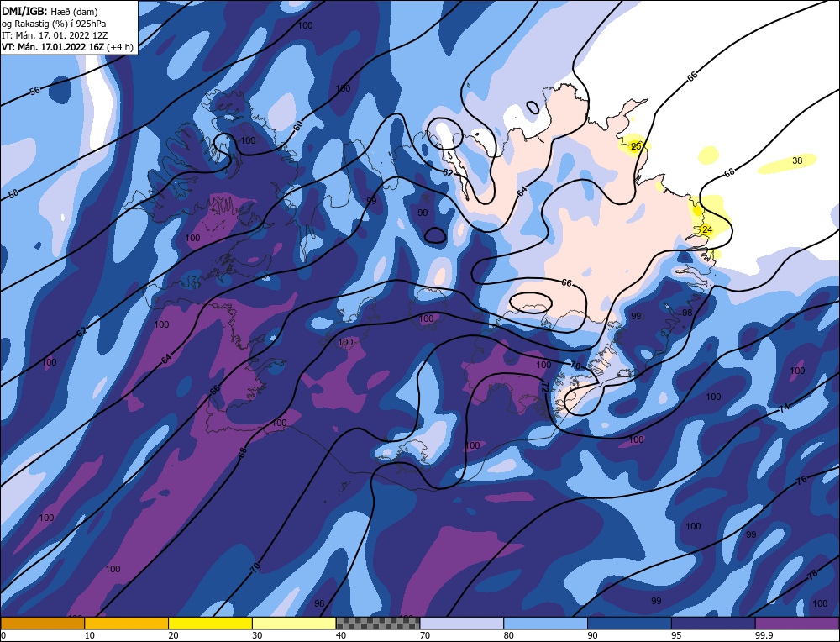Screen dimensions: 840x642
Task: Click the blue 90-95 legend swatch
Action: [x=629, y=623]
